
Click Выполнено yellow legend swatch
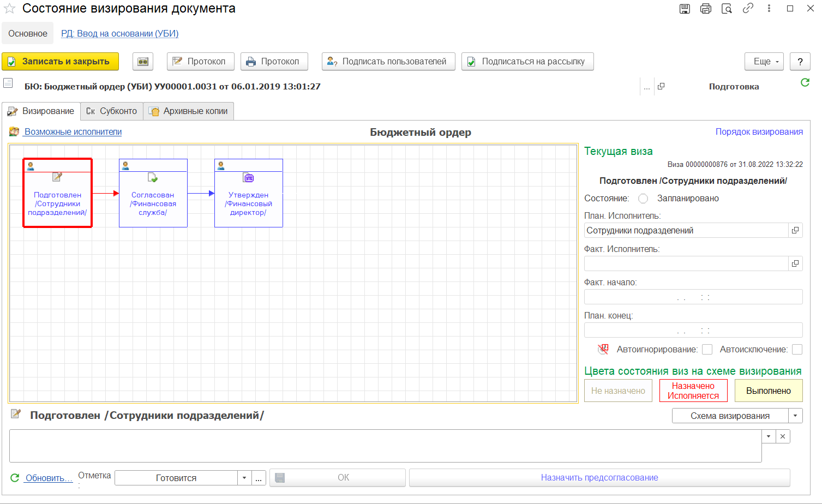769,391
